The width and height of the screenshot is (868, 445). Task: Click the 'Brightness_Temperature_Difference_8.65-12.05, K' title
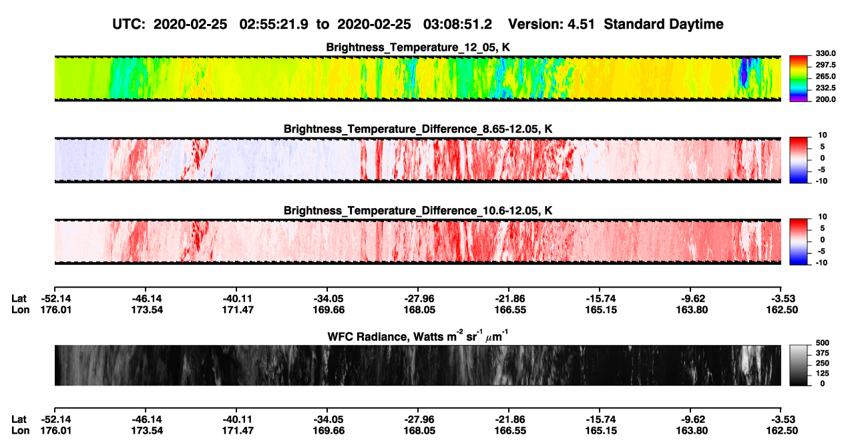(418, 129)
